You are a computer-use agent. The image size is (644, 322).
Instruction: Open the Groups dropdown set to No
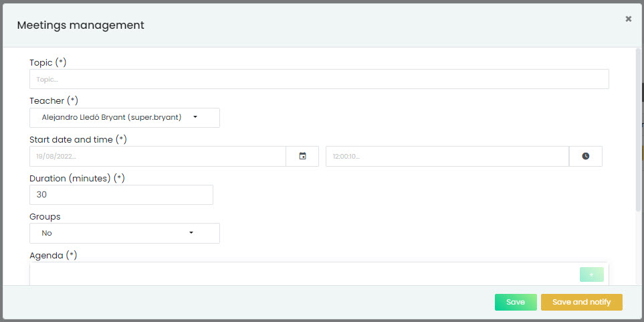click(x=124, y=233)
